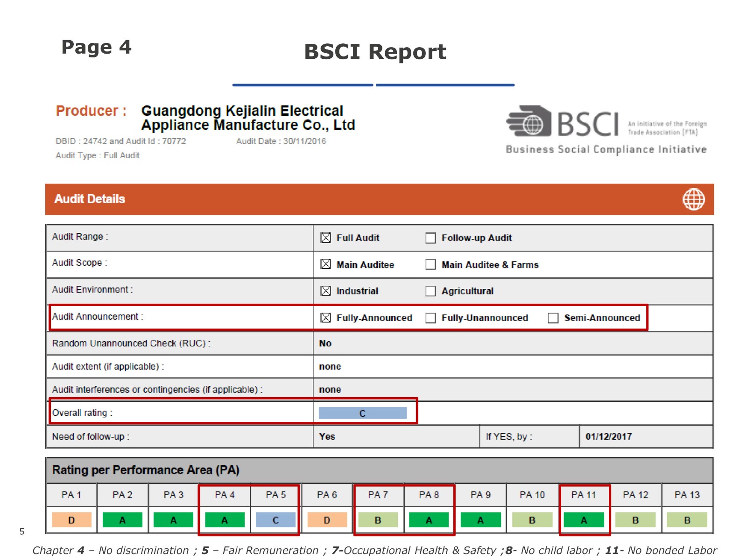The height and width of the screenshot is (560, 747).
Task: Click the B rating under PA 10
Action: tap(532, 520)
